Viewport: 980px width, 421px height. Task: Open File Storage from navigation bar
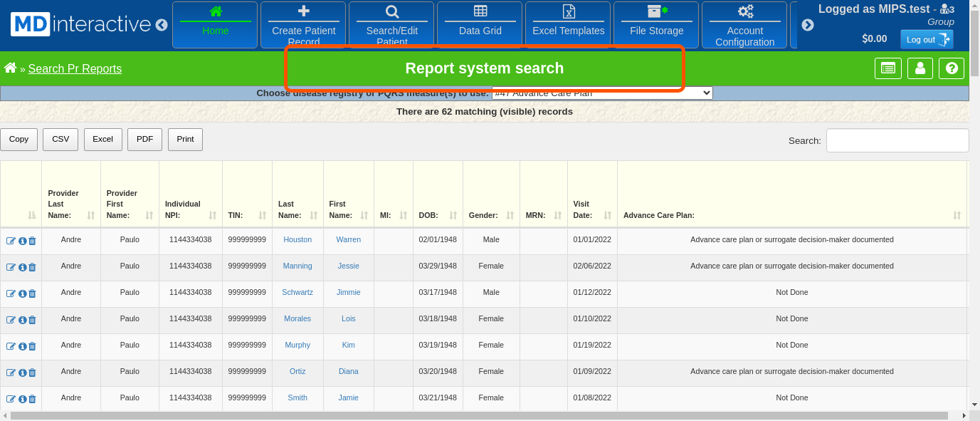(656, 24)
